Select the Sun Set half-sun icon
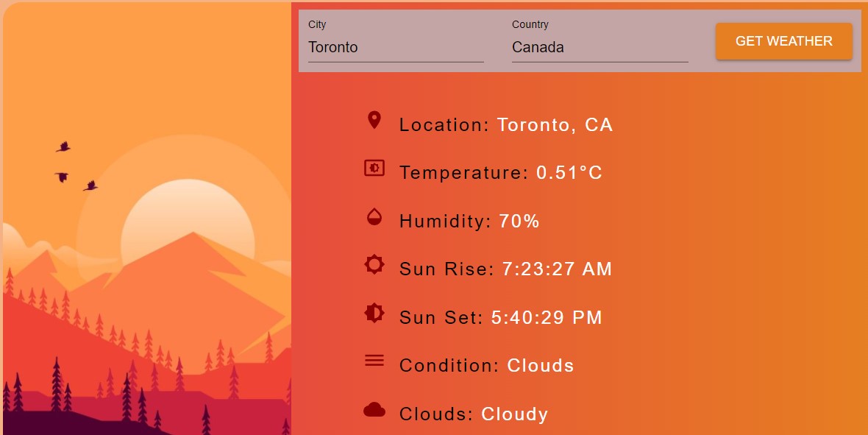 (x=374, y=313)
